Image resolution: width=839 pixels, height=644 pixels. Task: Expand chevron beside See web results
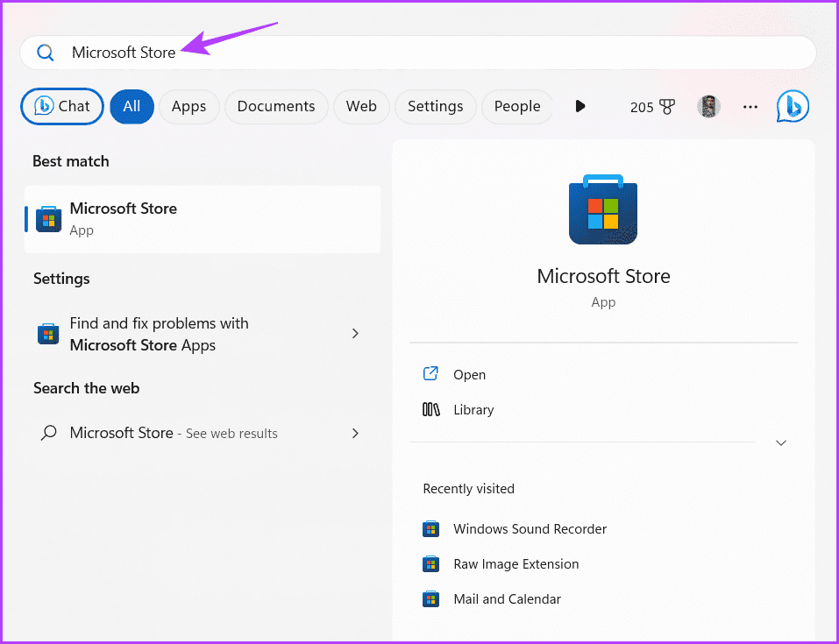[x=355, y=433]
